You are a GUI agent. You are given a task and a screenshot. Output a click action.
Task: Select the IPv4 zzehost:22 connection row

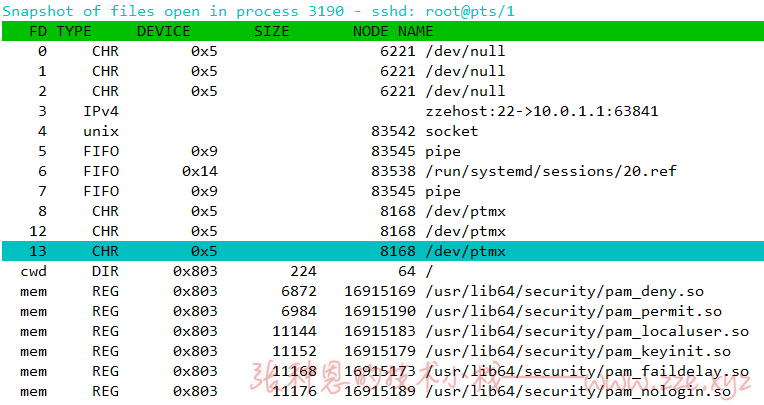pos(382,111)
